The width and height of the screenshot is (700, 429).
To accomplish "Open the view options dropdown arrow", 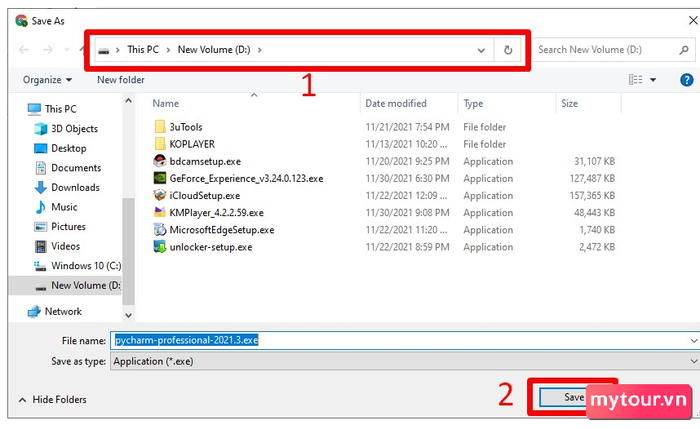I will [x=653, y=80].
